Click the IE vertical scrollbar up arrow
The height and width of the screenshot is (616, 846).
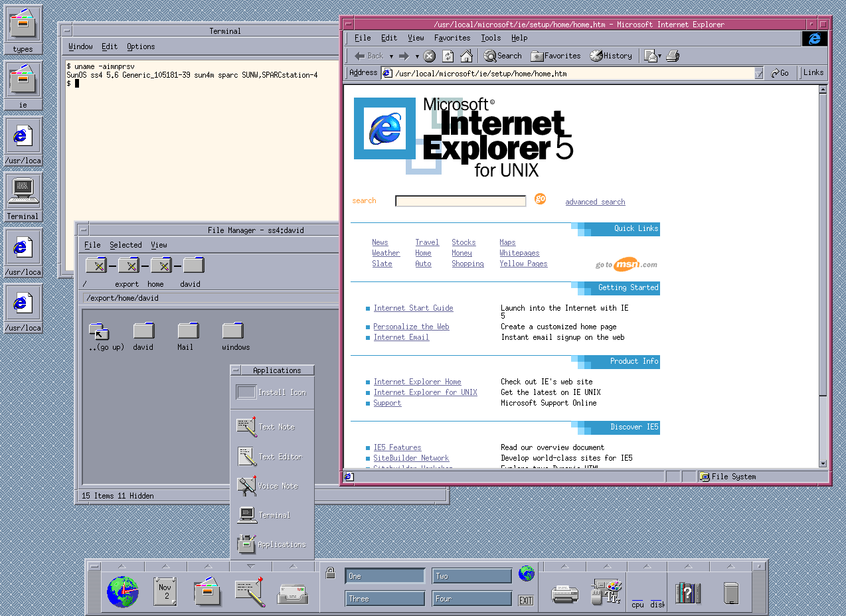pyautogui.click(x=823, y=89)
